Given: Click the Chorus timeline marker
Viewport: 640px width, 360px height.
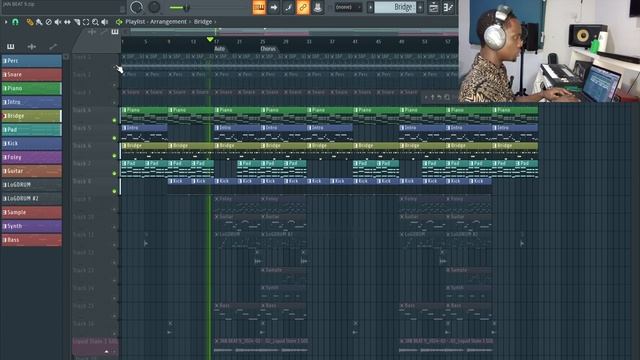Looking at the screenshot, I should [268, 49].
